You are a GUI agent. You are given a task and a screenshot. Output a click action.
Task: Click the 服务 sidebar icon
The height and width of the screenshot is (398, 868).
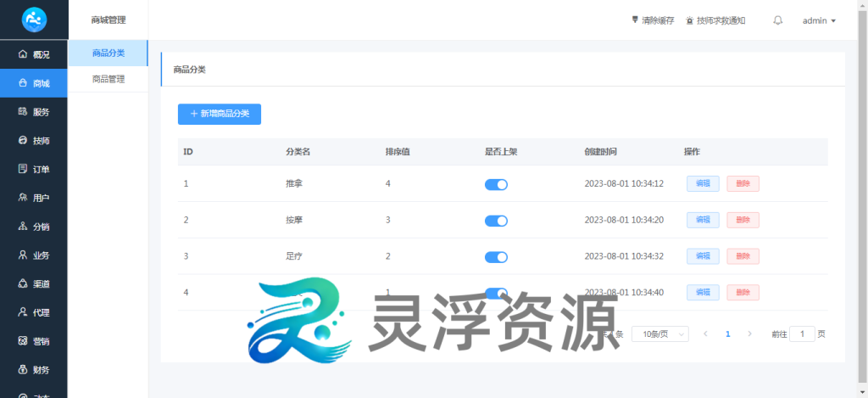coord(23,111)
